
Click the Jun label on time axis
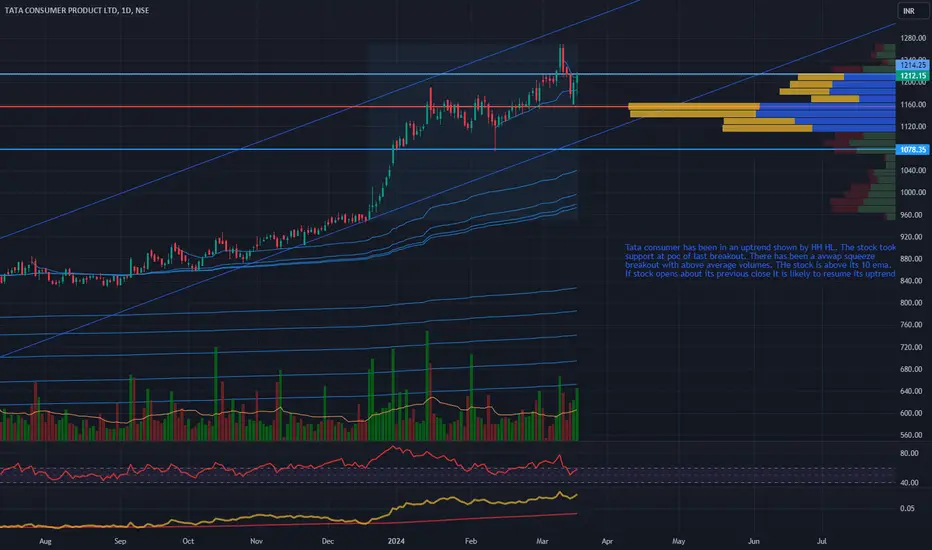click(x=754, y=541)
